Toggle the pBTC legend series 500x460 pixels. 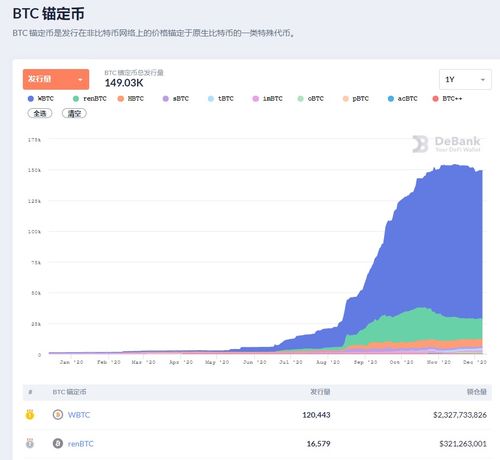coord(356,99)
